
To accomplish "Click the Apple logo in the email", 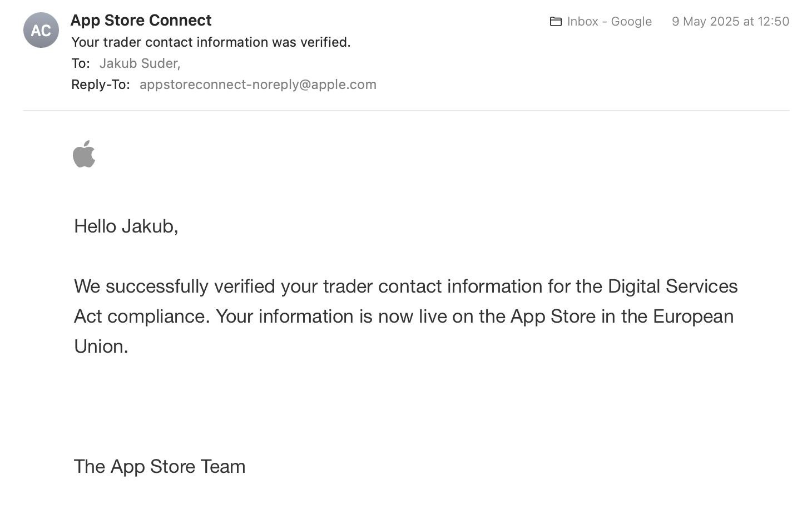I will (84, 154).
